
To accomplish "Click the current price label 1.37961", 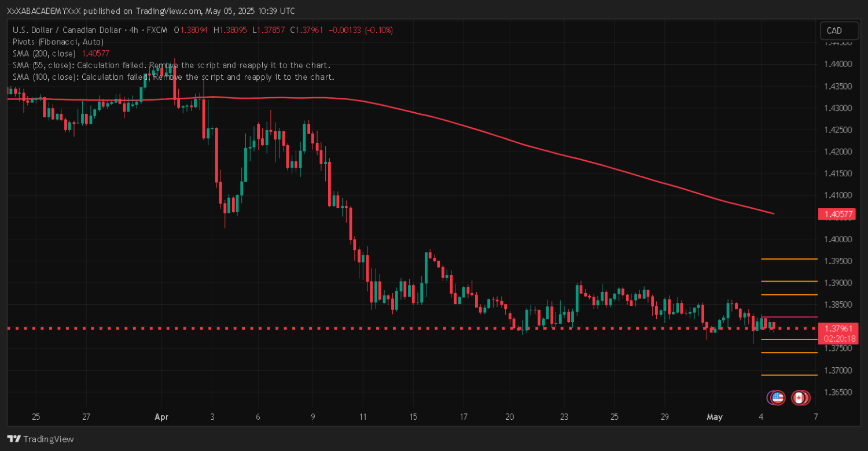I will 836,328.
